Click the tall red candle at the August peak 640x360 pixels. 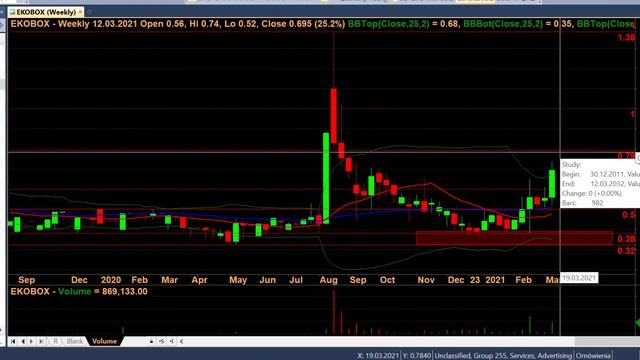(333, 116)
